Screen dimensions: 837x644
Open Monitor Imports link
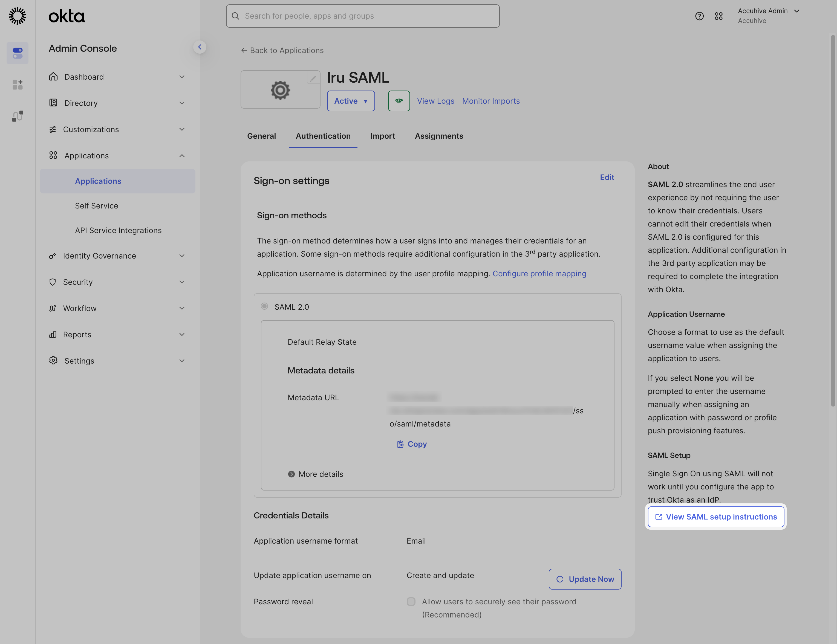[x=491, y=101]
